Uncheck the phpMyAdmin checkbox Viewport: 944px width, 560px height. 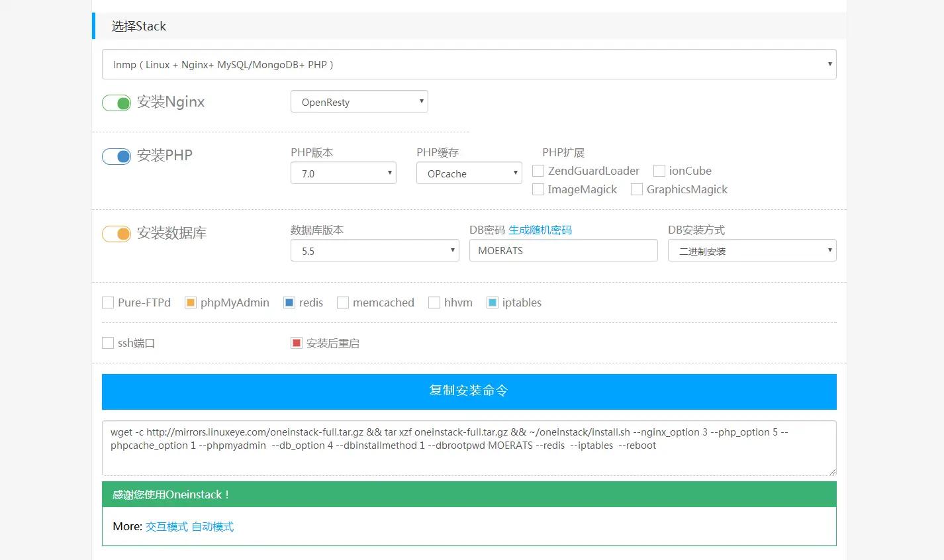pyautogui.click(x=191, y=303)
